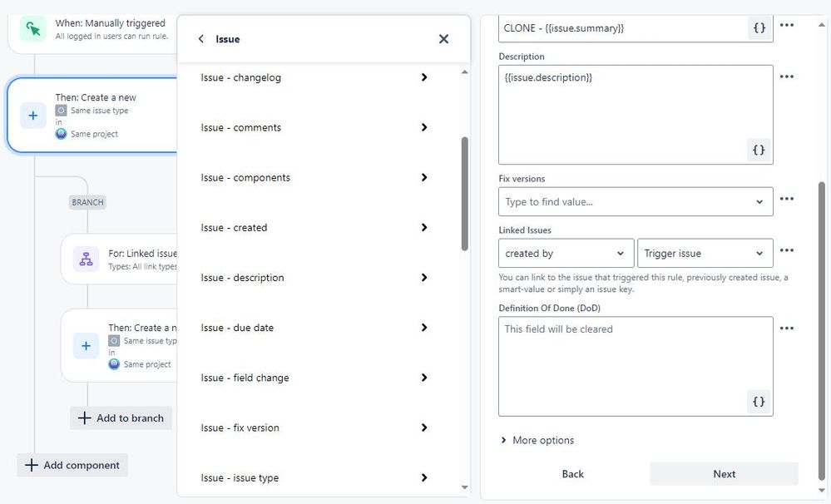831x504 pixels.
Task: Click into the Description text area
Action: 636,115
